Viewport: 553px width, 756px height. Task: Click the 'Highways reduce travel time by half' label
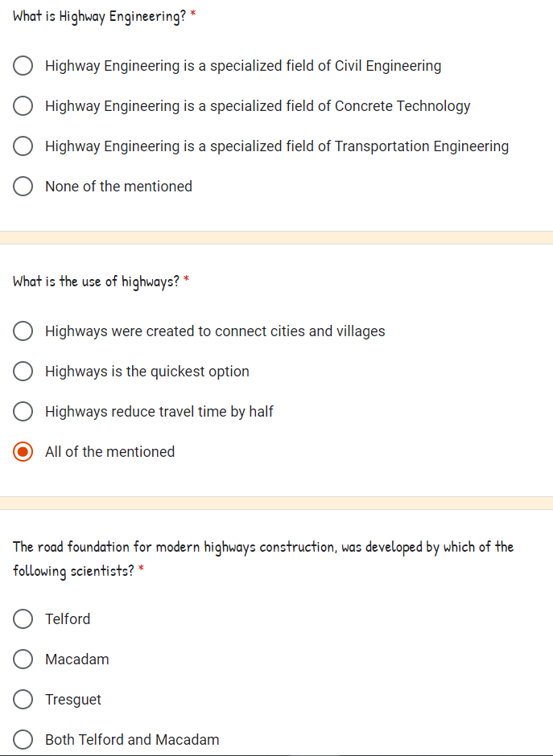click(159, 412)
